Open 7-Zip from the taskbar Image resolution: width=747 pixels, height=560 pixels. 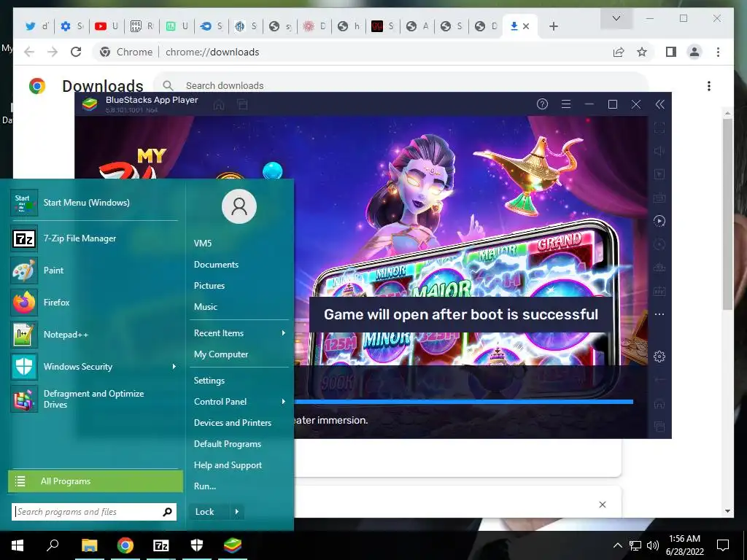coord(161,545)
